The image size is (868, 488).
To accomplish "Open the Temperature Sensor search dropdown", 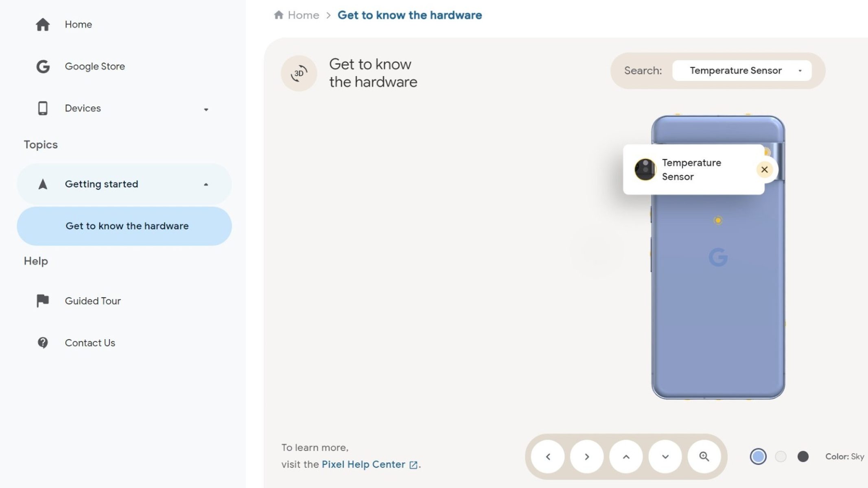I will (x=742, y=71).
